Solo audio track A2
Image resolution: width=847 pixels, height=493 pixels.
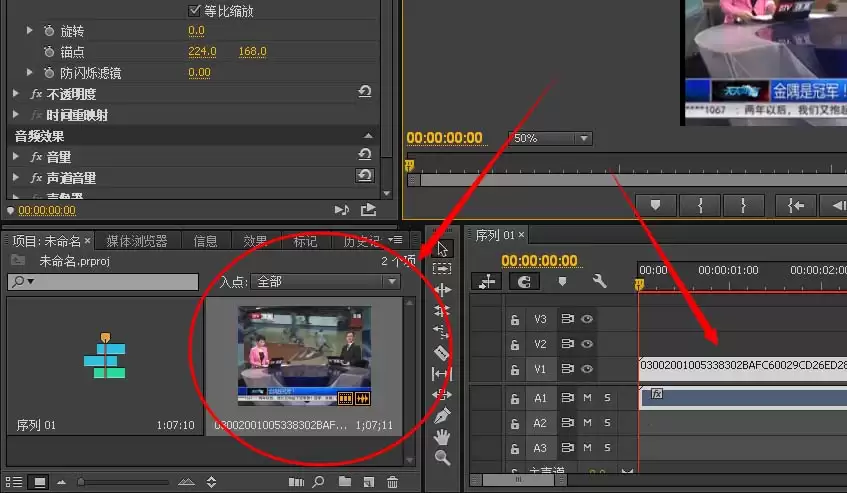click(607, 423)
